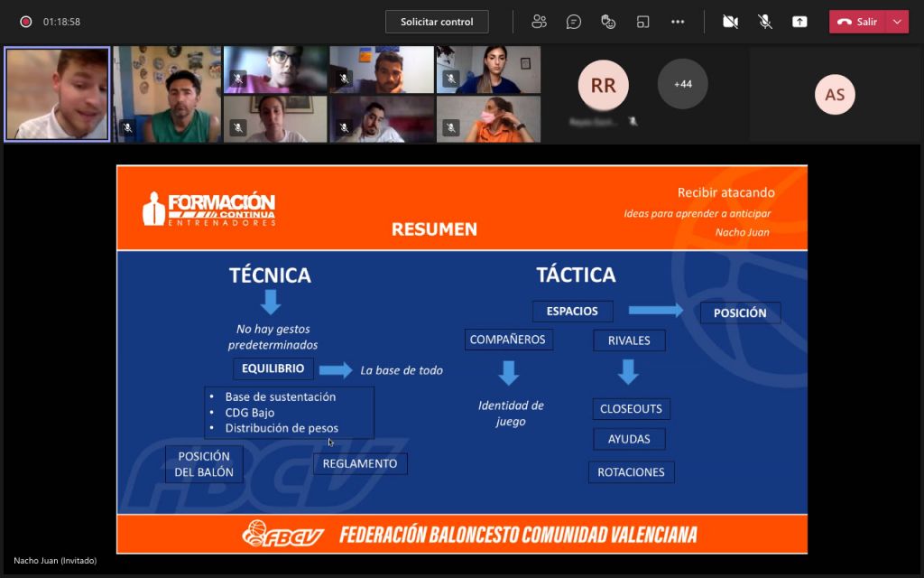Screen dimensions: 924x578
Task: Select the woman with pink mask video
Action: coord(488,119)
